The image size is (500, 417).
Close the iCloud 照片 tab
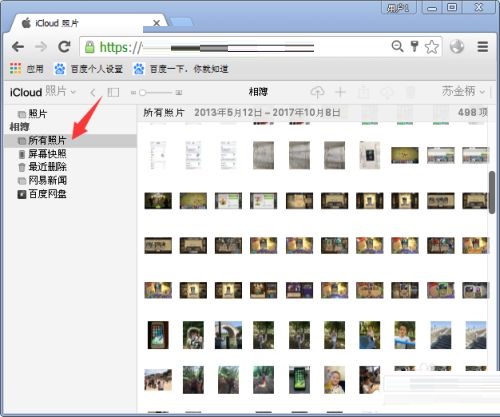(156, 23)
